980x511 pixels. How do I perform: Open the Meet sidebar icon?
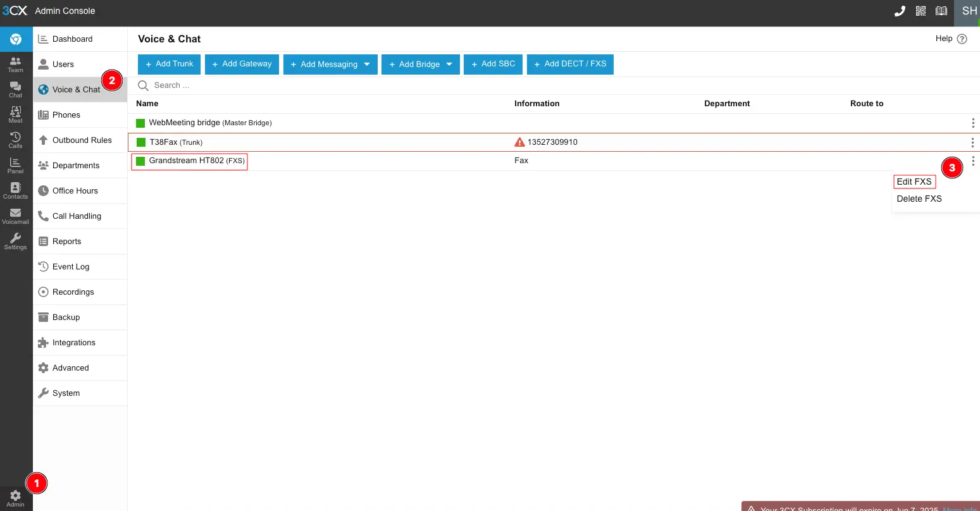click(x=16, y=114)
